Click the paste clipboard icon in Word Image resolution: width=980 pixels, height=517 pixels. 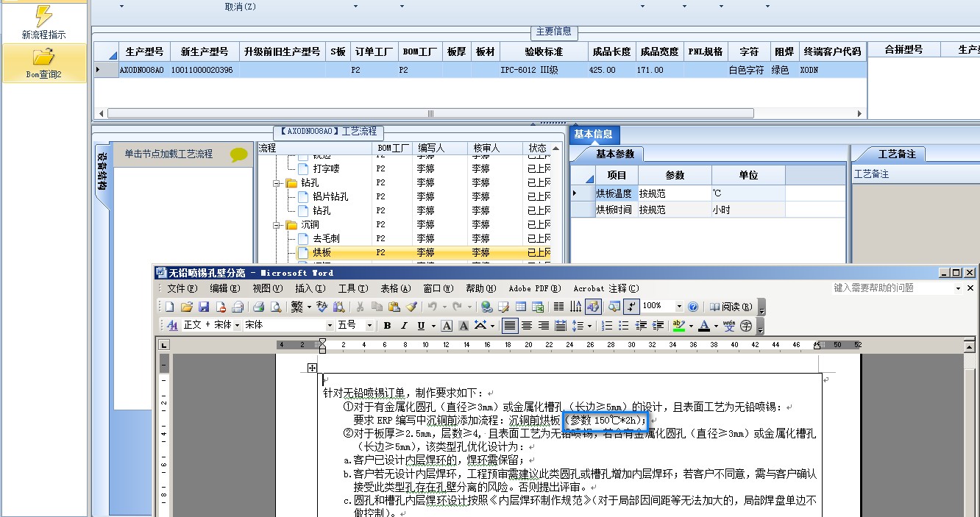[x=394, y=307]
